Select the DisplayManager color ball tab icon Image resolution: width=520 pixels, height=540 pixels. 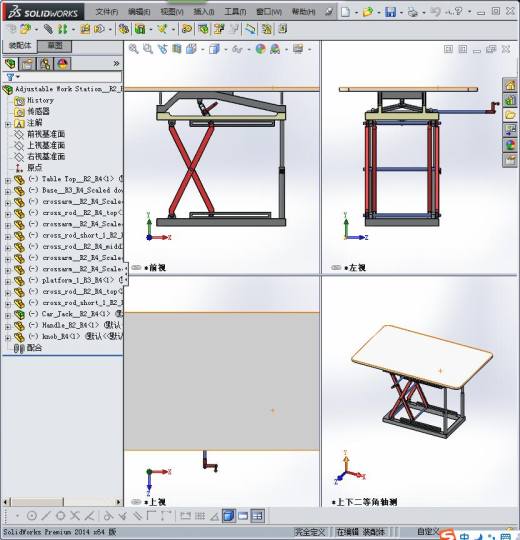[x=62, y=64]
